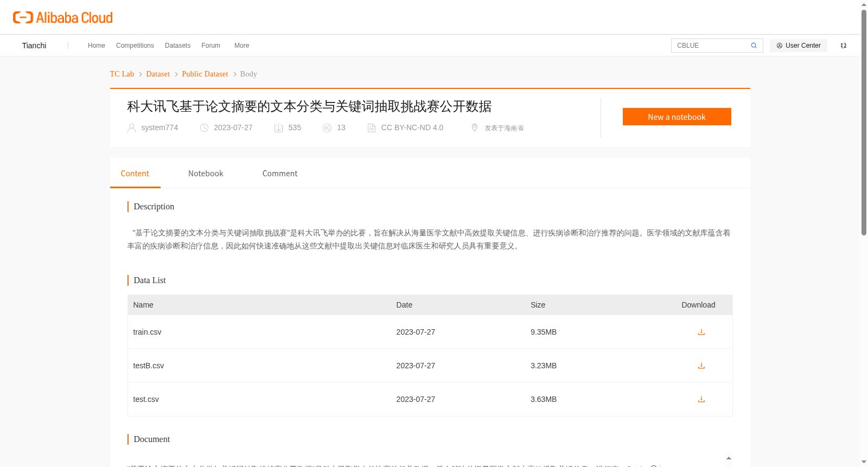Click the author name system774
868x467 pixels.
click(x=159, y=127)
